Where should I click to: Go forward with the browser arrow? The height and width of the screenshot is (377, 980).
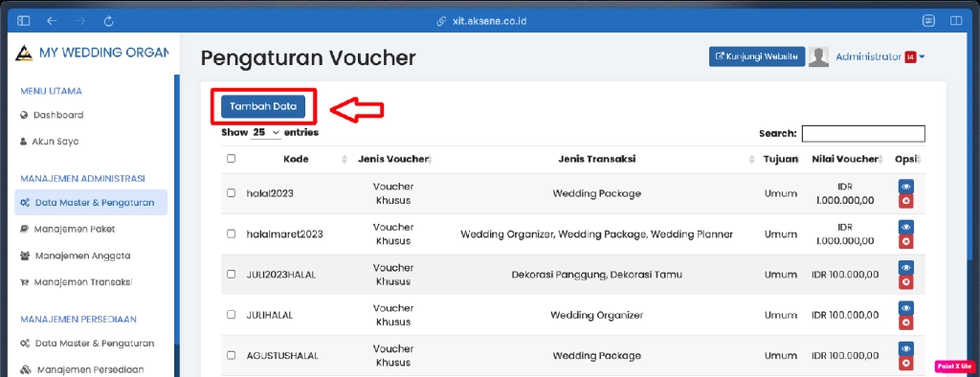click(x=80, y=21)
